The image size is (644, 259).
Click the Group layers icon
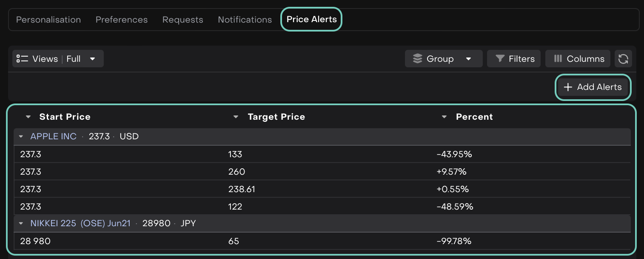coord(418,59)
